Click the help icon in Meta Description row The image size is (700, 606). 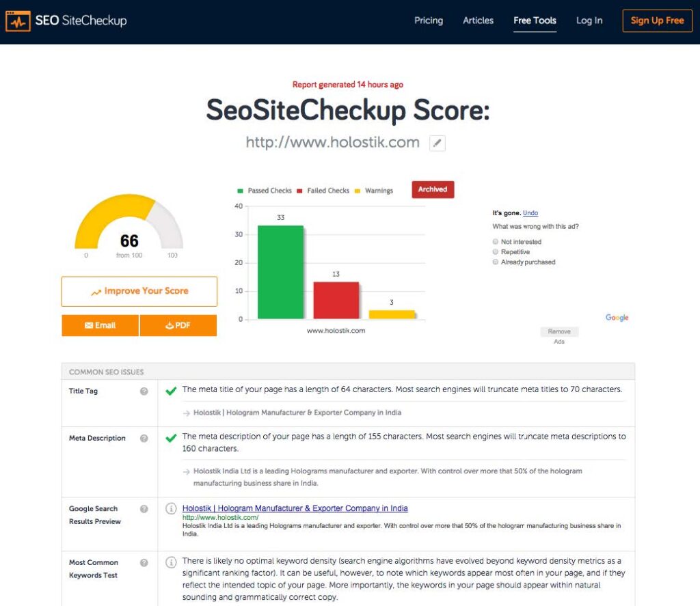pyautogui.click(x=144, y=438)
